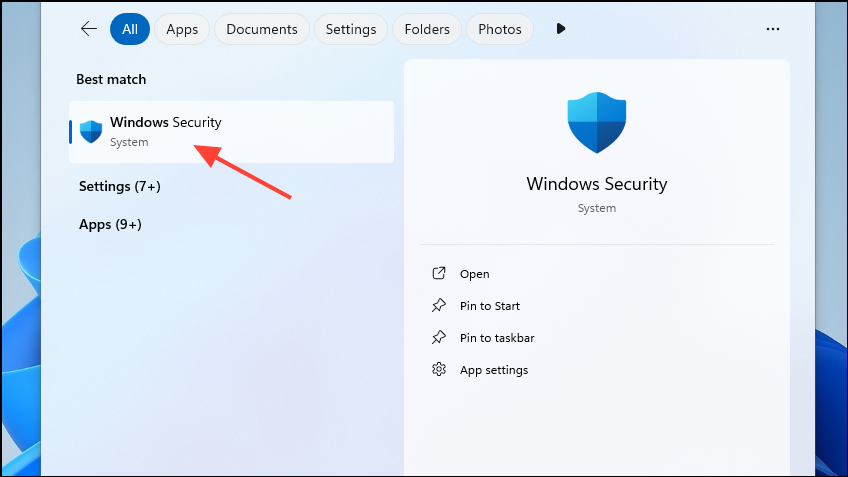Choose Pin to taskbar option

click(497, 338)
